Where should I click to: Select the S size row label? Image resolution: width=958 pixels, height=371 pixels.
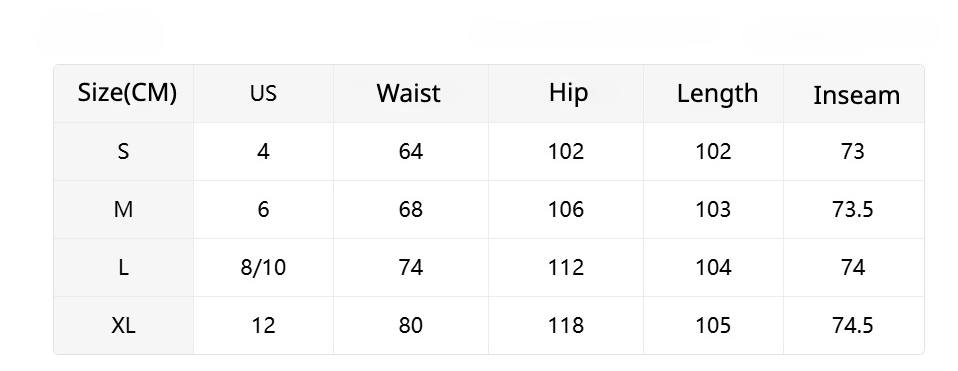pos(123,151)
